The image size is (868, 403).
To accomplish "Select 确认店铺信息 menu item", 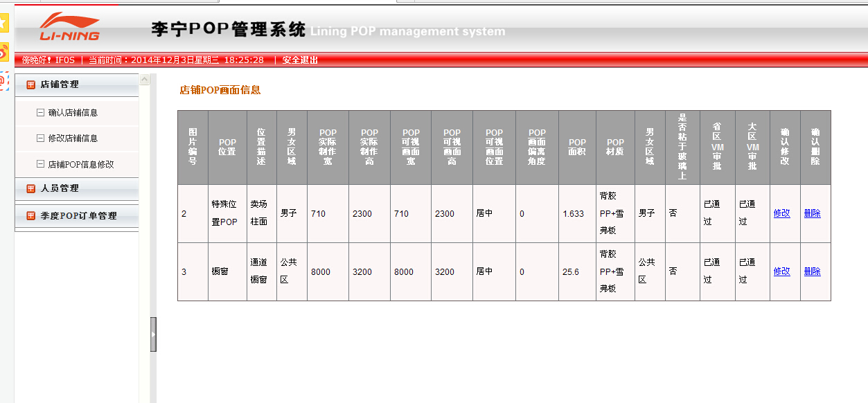I will point(73,112).
